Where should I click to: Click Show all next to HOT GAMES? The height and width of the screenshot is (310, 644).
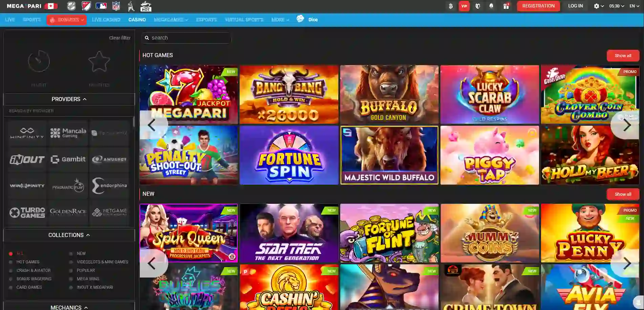click(623, 55)
